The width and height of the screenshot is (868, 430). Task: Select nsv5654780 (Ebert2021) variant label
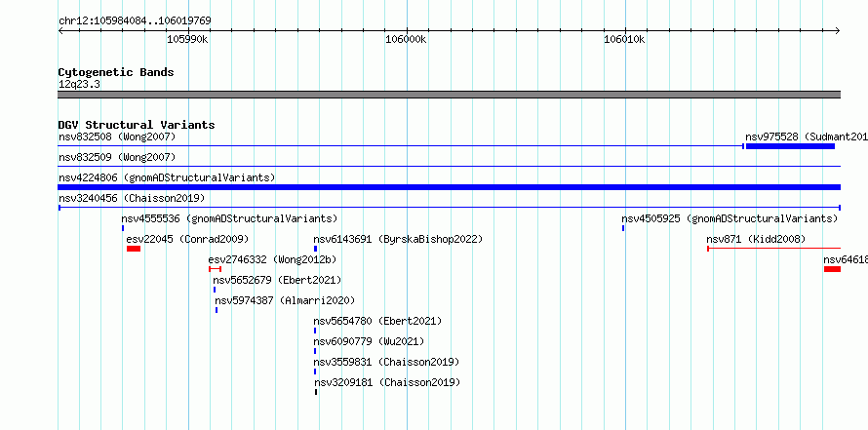(377, 321)
